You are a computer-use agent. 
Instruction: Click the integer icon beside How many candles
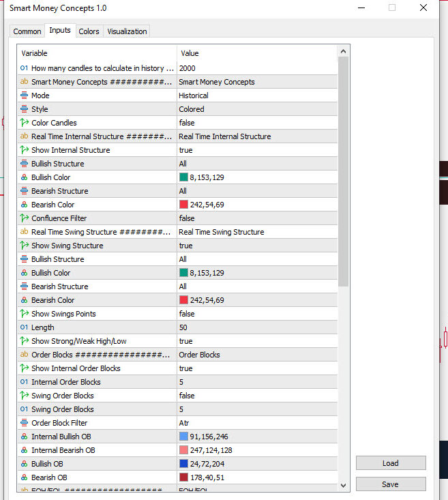pos(25,68)
